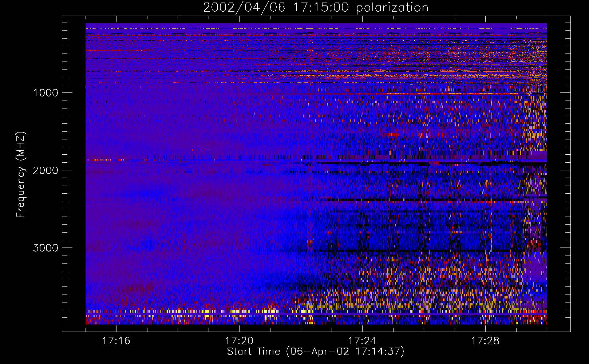Click the plot title '2002/04/06 17:15:00 polarization'
The width and height of the screenshot is (589, 364).
coord(316,8)
